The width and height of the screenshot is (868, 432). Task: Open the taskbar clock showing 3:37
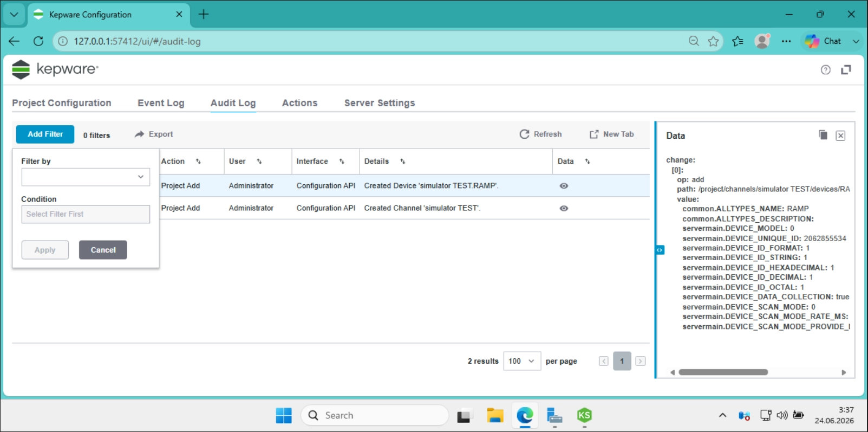834,415
